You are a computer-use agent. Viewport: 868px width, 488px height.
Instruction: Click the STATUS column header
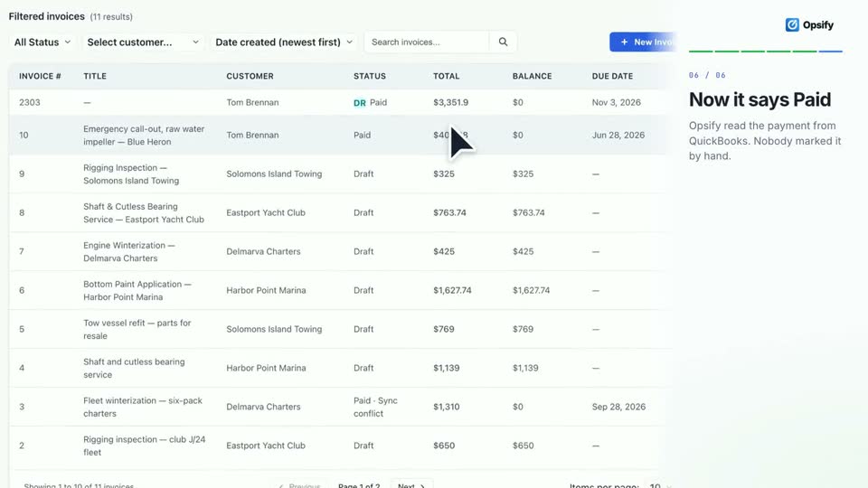[370, 76]
